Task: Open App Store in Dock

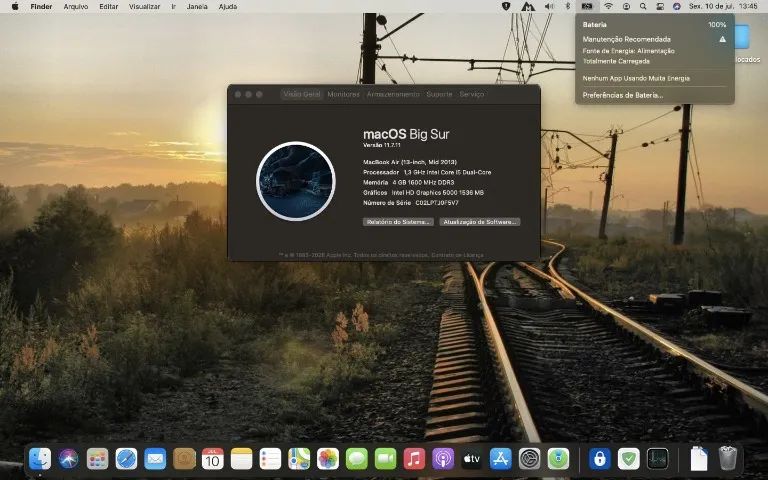Action: 501,459
